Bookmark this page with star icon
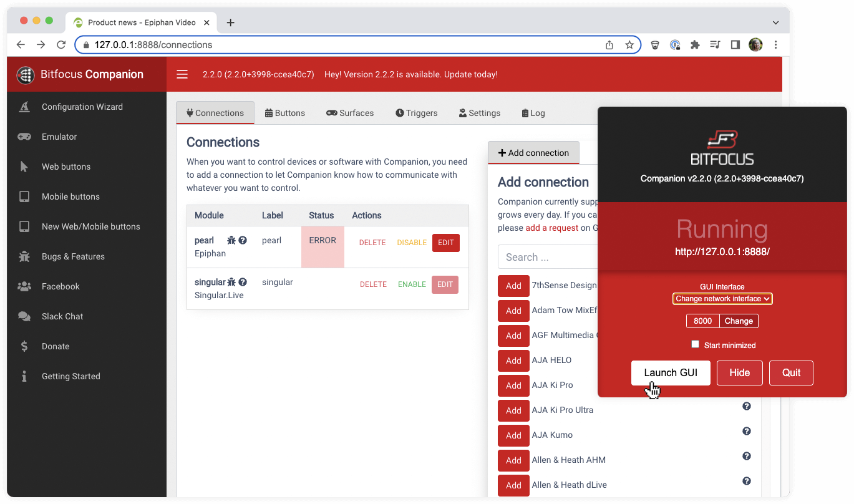The height and width of the screenshot is (504, 854). coord(629,45)
